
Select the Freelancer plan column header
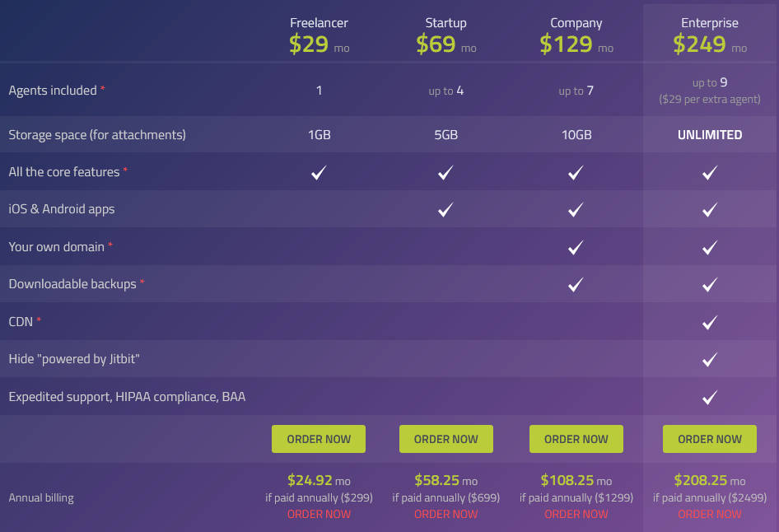pos(319,23)
